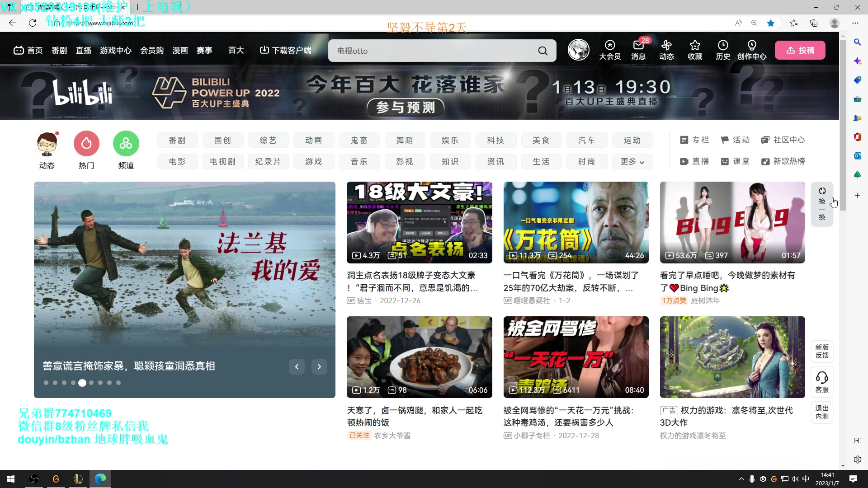Image resolution: width=868 pixels, height=488 pixels.
Task: Select the 科技 category tag
Action: click(x=496, y=140)
